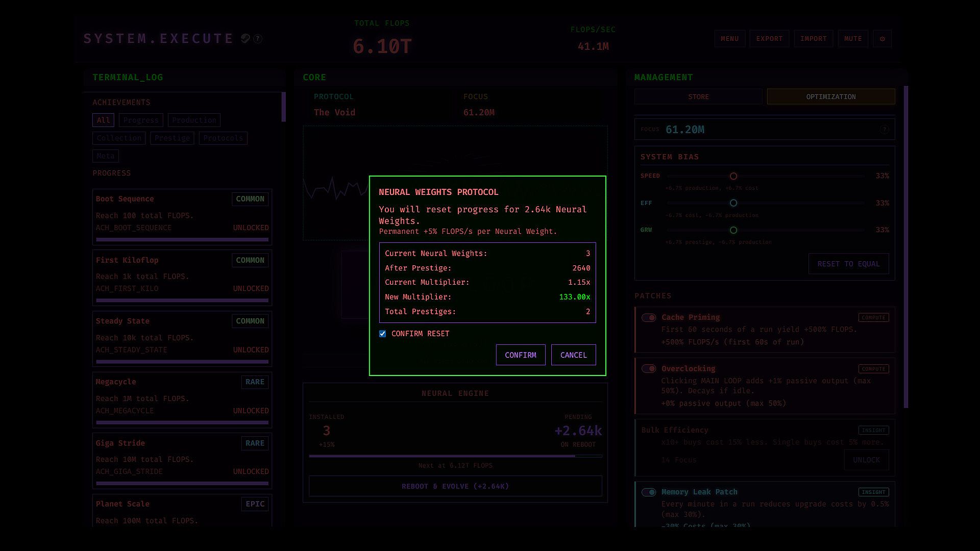Select the Optimization tab

coord(830,97)
